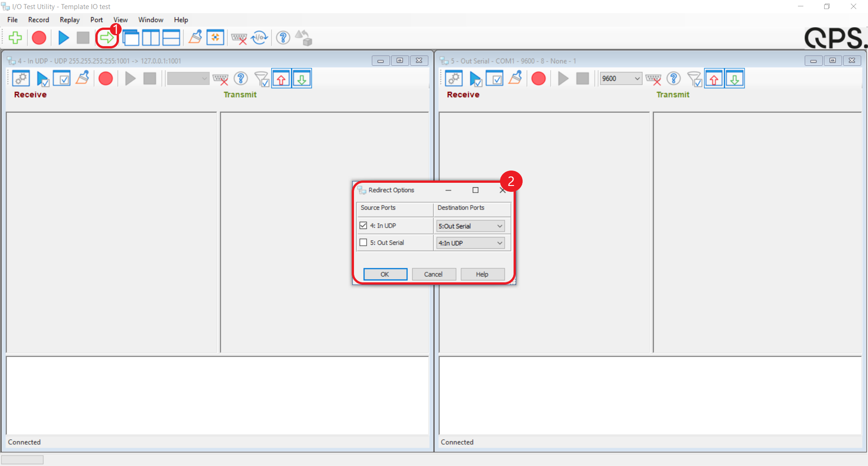Click the blue Play button in main toolbar

click(x=63, y=38)
